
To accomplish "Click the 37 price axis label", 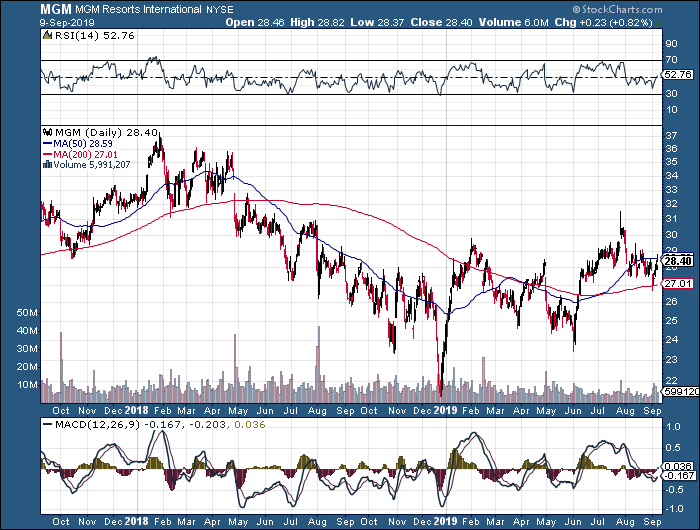I will click(x=671, y=135).
